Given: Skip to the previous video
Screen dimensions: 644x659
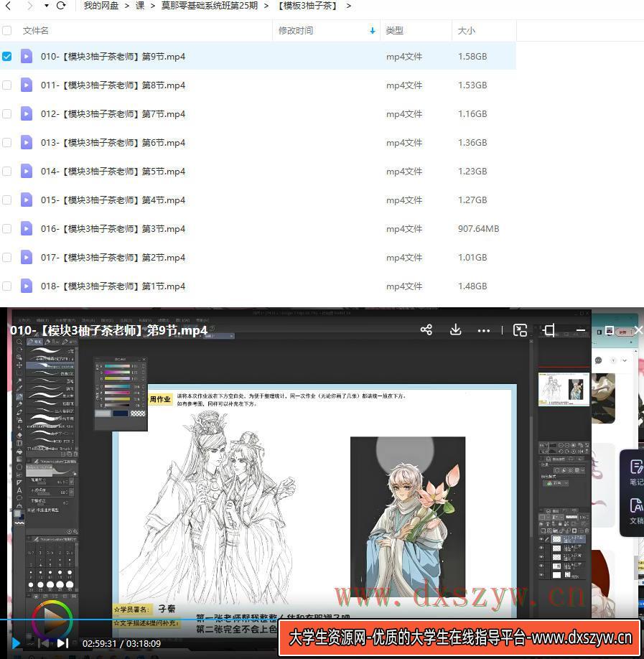Looking at the screenshot, I should click(44, 643).
